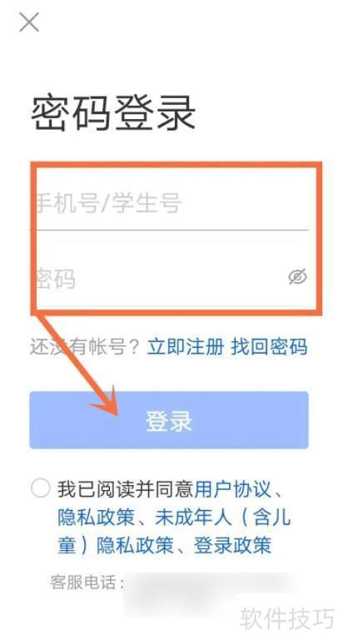Viewport: 338px width, 644px height.
Task: Select the agreement consent radio circle
Action: click(41, 488)
